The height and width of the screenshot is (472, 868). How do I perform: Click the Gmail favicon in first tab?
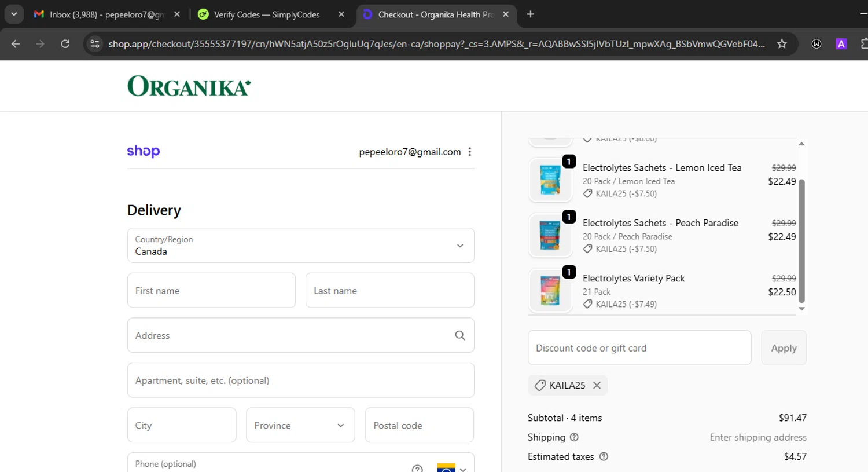click(39, 14)
